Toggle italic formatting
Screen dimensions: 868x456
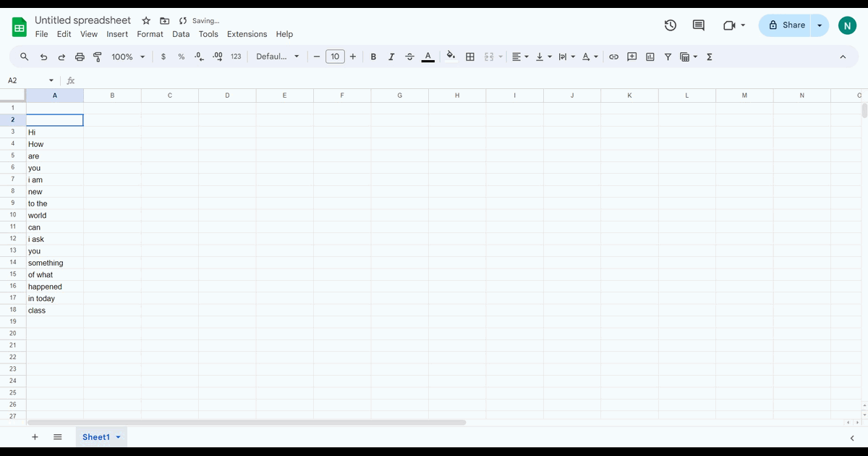[x=391, y=56]
